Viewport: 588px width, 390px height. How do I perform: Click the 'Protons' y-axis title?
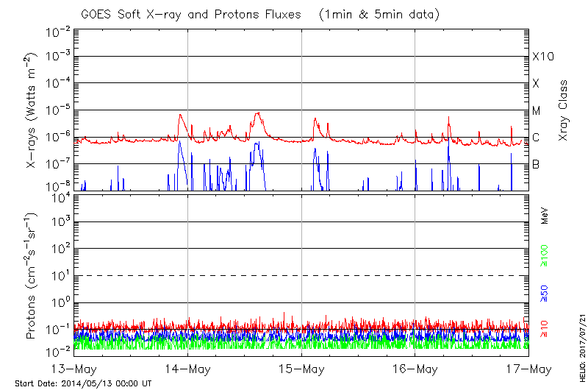tap(32, 277)
